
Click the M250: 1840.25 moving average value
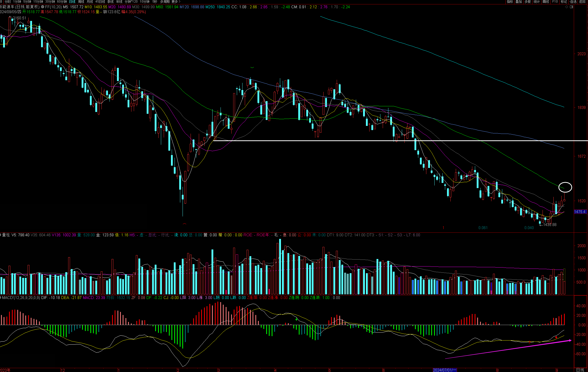pyautogui.click(x=218, y=7)
